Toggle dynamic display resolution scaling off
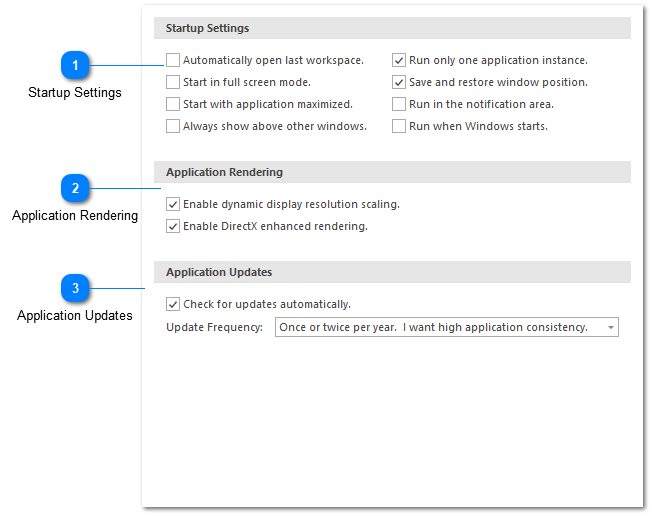This screenshot has width=652, height=516. point(174,204)
